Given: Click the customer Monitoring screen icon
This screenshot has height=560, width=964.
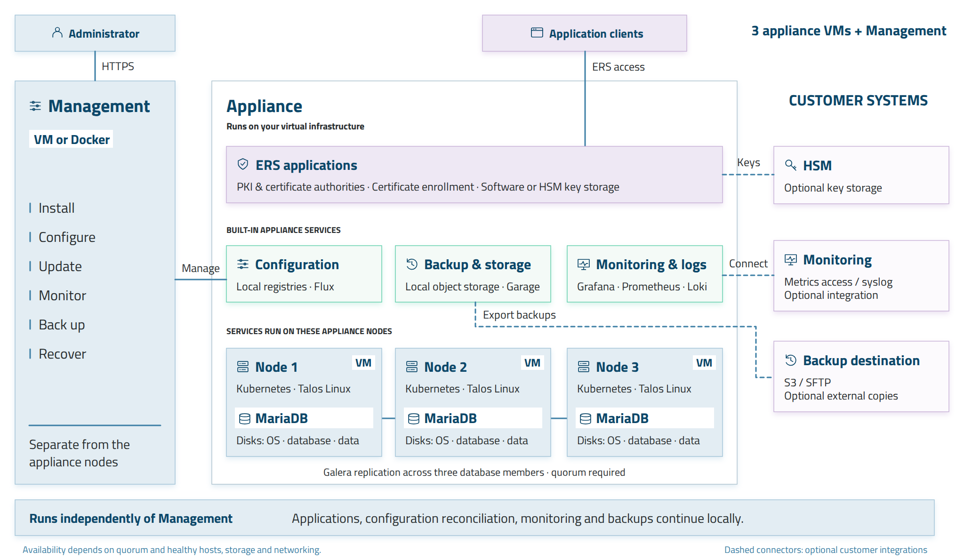Looking at the screenshot, I should tap(791, 259).
